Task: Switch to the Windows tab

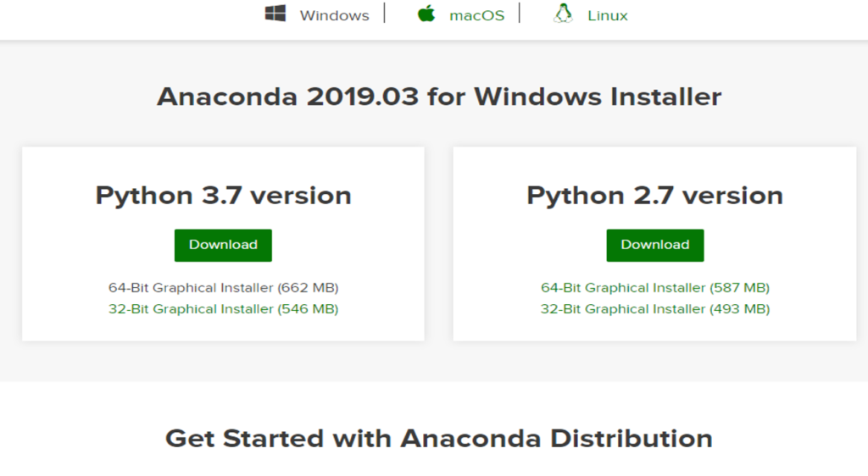Action: 334,15
